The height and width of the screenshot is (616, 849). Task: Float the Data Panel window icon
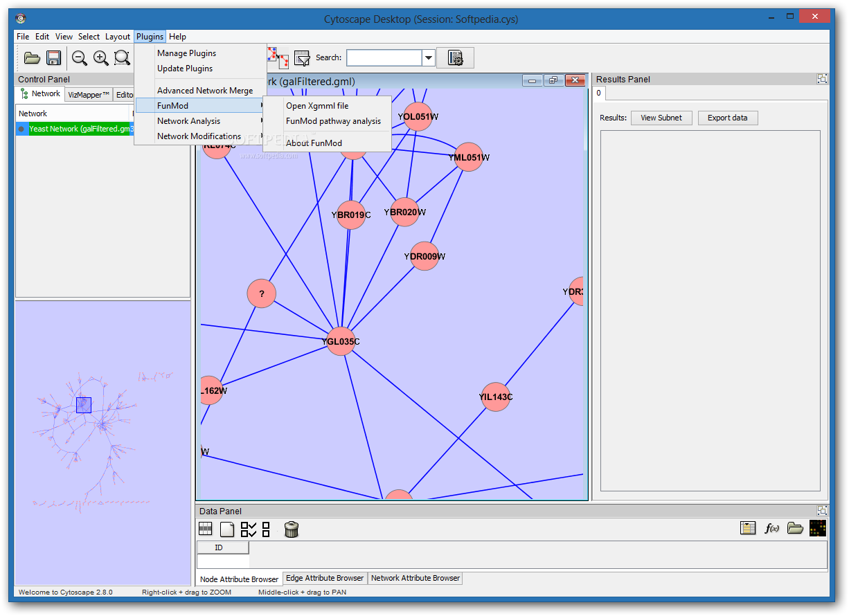(822, 511)
